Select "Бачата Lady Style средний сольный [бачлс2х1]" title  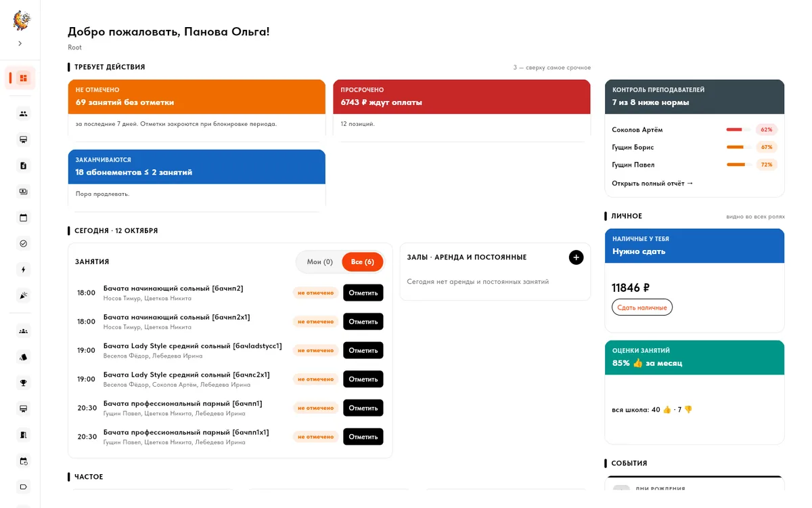tap(187, 375)
